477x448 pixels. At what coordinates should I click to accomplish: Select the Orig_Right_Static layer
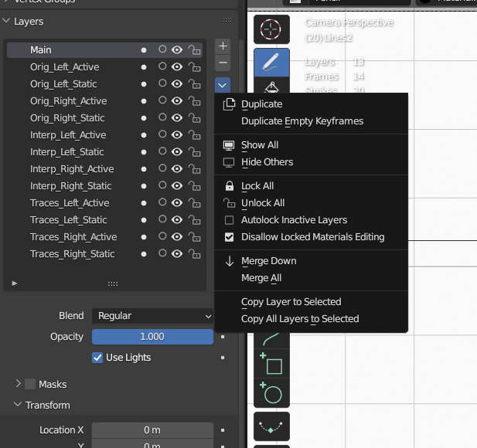tap(104, 118)
